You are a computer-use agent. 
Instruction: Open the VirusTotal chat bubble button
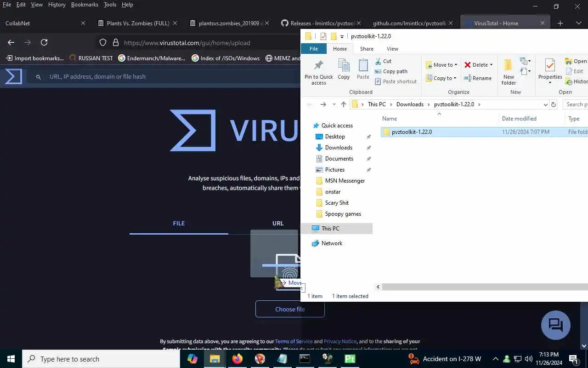click(x=556, y=325)
